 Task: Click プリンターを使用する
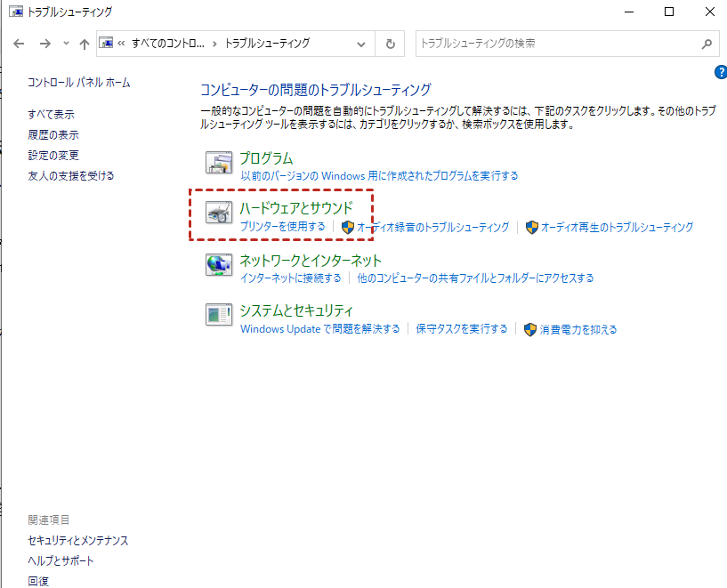click(x=283, y=227)
